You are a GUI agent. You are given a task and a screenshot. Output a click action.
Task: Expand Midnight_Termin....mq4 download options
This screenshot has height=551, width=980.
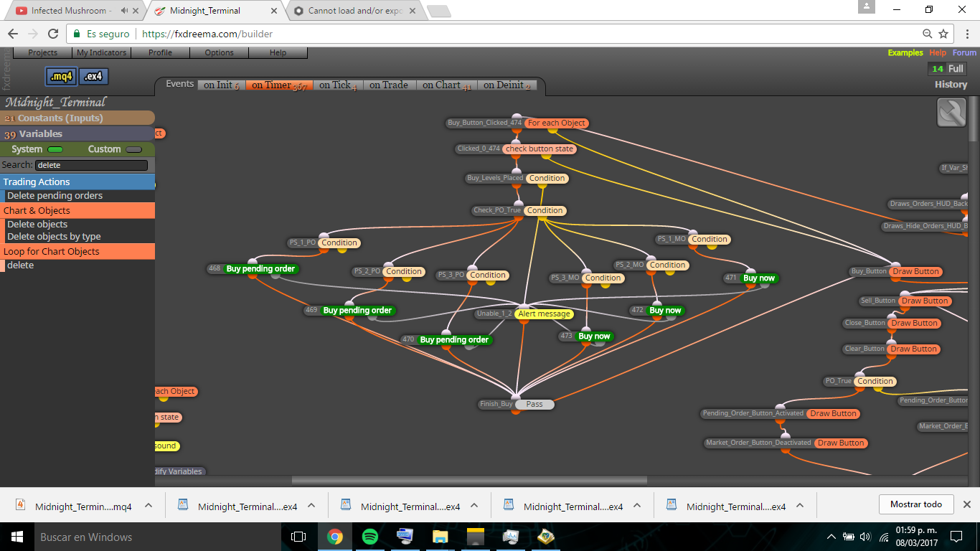coord(149,505)
